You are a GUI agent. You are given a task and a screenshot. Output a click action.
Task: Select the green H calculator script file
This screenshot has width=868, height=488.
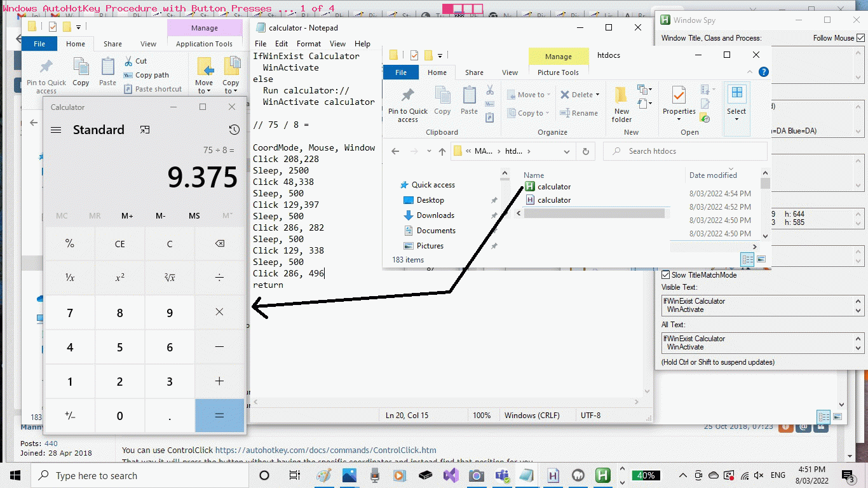click(548, 186)
